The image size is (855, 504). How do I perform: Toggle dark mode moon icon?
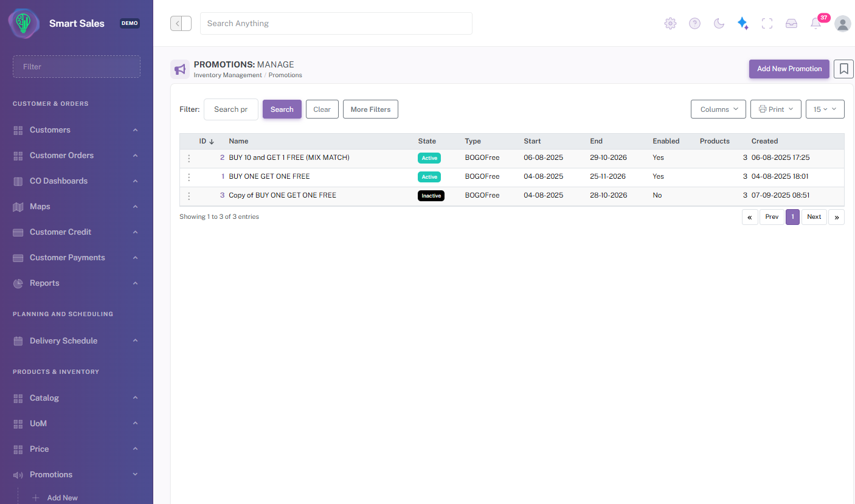coord(719,23)
